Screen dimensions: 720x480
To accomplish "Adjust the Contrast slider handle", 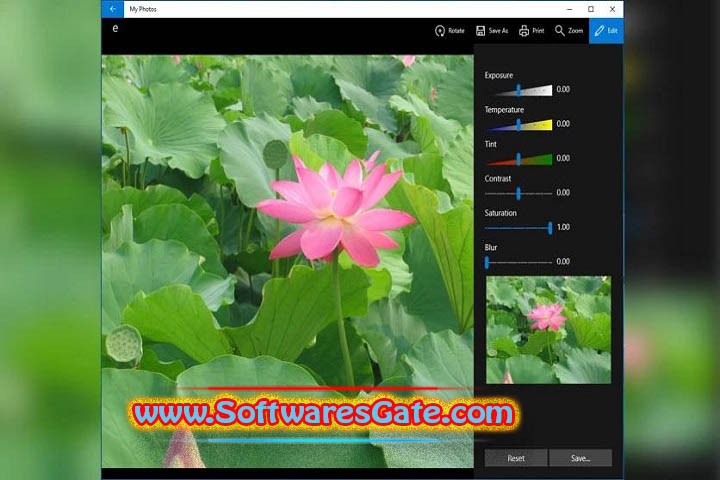I will (x=518, y=193).
